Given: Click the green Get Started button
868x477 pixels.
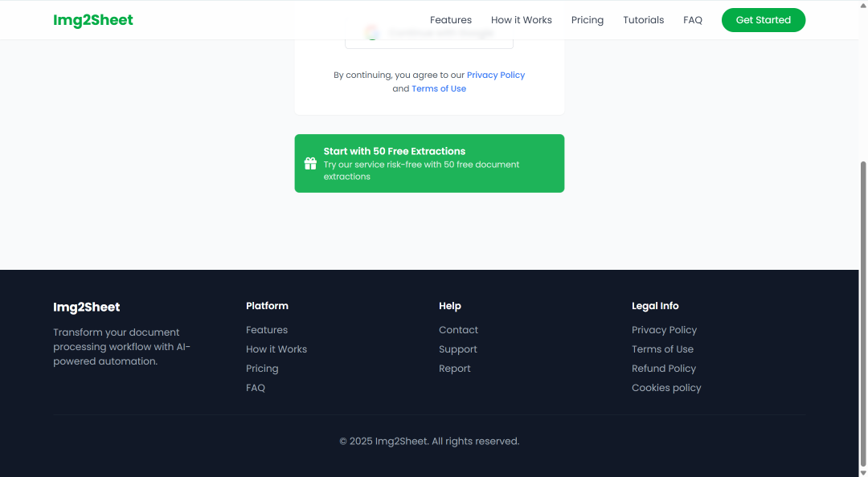Looking at the screenshot, I should click(764, 20).
